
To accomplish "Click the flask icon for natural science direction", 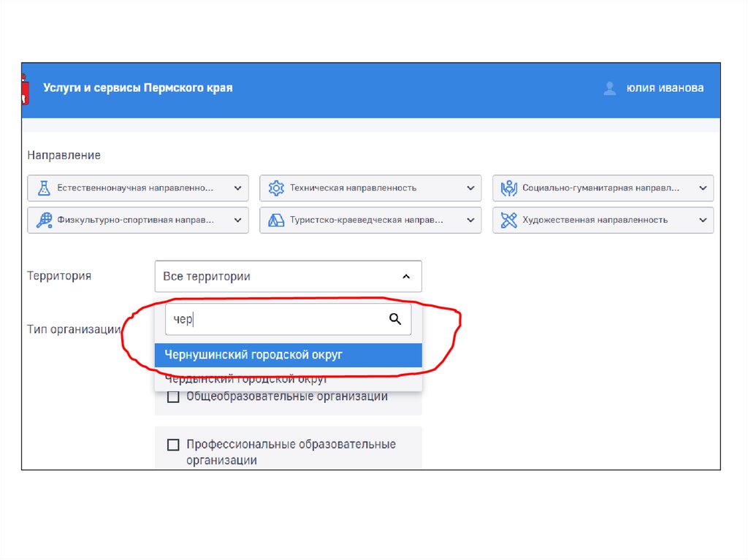I will pyautogui.click(x=44, y=188).
